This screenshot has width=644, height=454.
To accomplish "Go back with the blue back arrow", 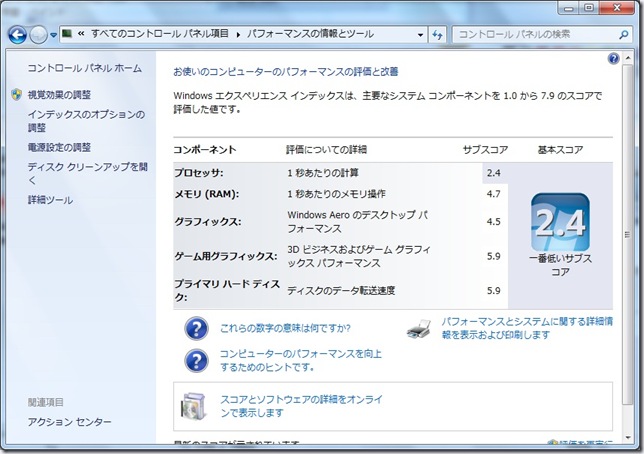I will (x=18, y=35).
